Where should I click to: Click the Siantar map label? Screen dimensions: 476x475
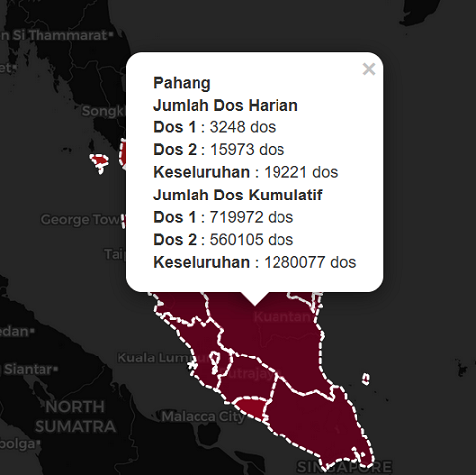pyautogui.click(x=28, y=369)
